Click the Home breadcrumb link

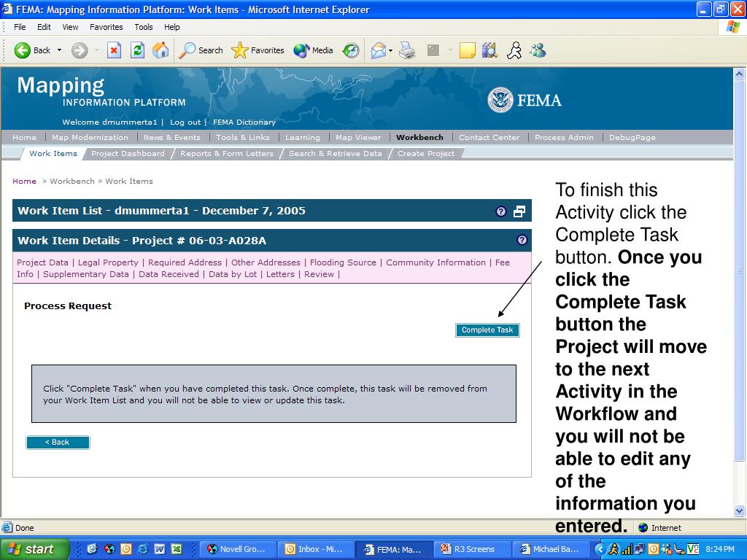pos(24,182)
